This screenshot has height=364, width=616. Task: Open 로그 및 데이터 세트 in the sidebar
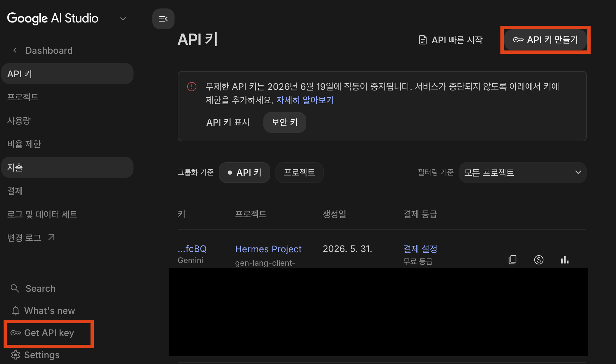tap(67, 214)
